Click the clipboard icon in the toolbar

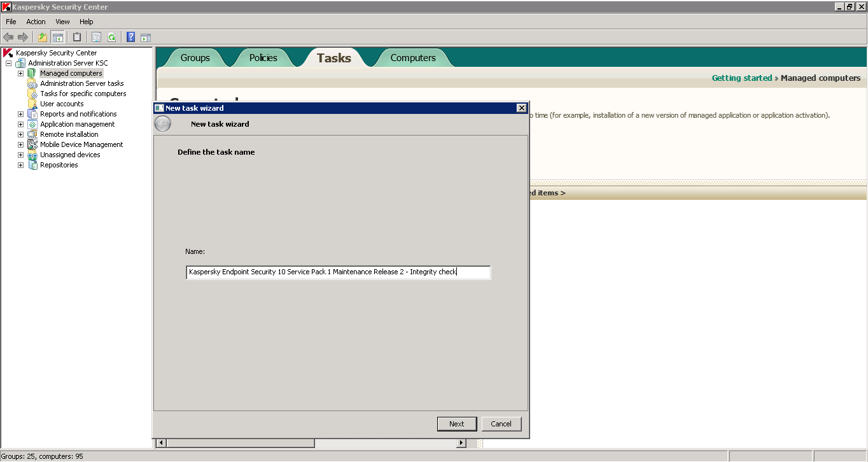[77, 38]
